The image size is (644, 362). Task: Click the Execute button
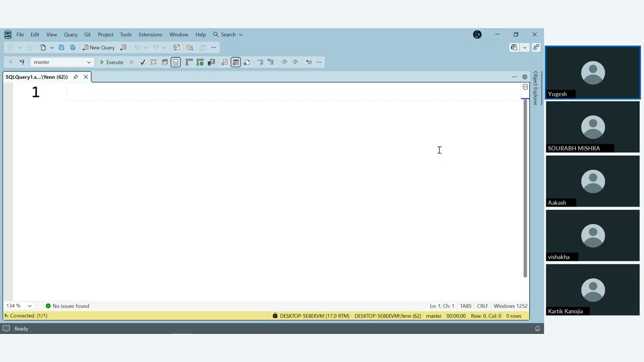click(112, 62)
